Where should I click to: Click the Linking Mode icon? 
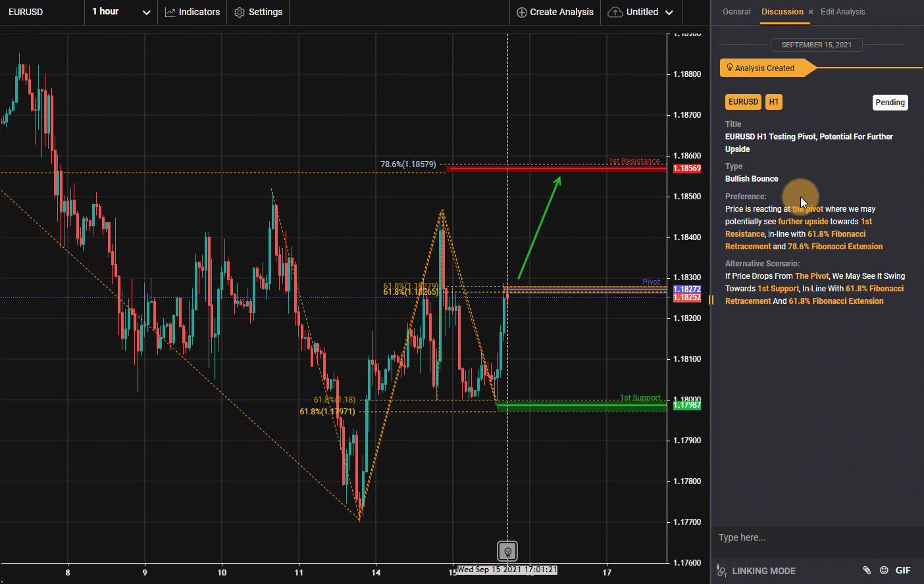721,571
